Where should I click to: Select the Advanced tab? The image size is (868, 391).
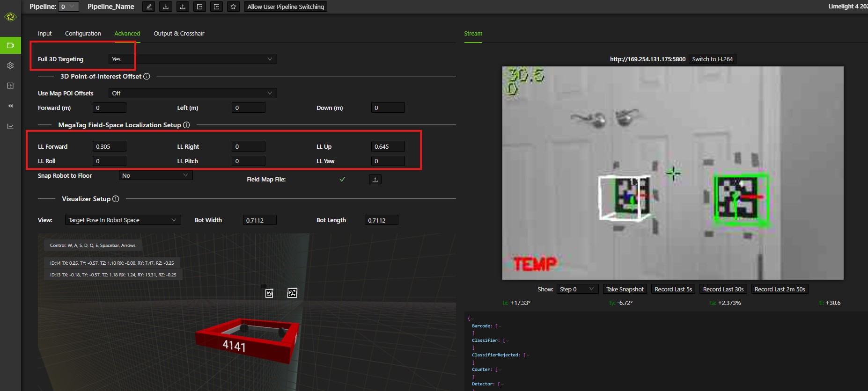pos(127,34)
